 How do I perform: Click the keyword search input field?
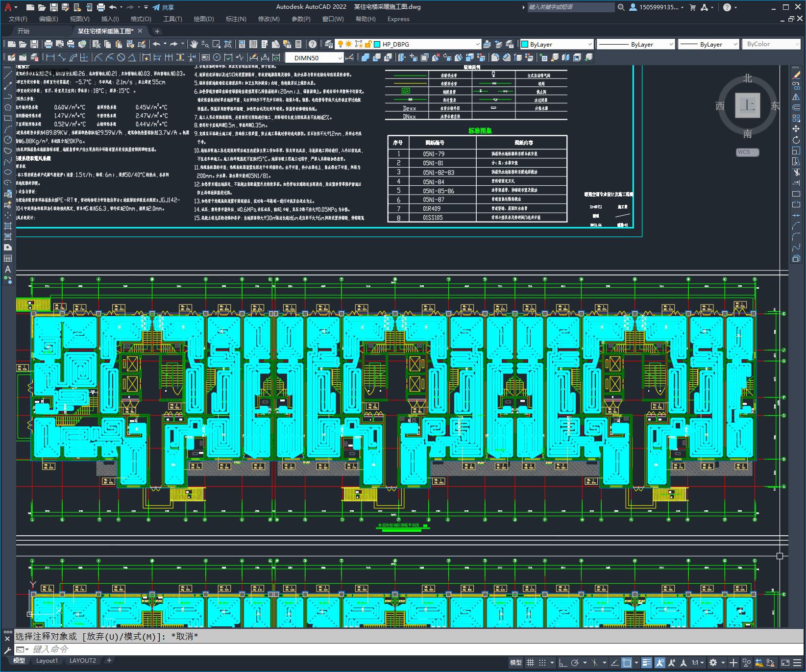570,7
